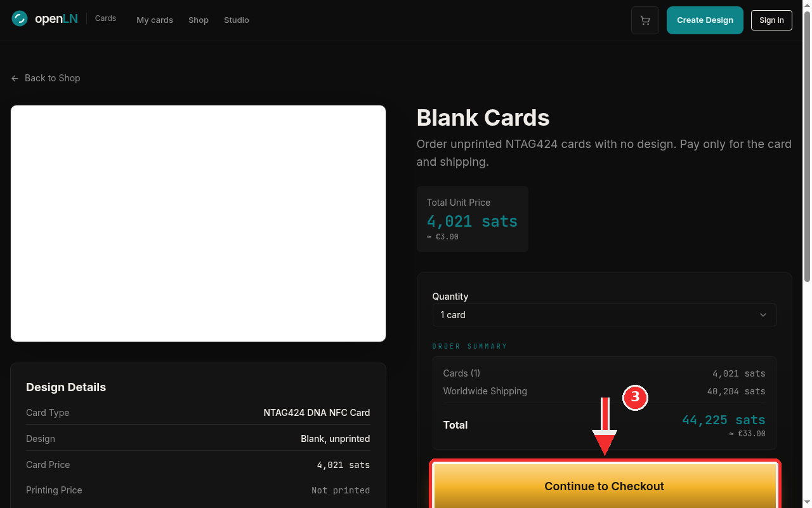Click the Card Price label
Image resolution: width=812 pixels, height=508 pixels.
(x=48, y=465)
